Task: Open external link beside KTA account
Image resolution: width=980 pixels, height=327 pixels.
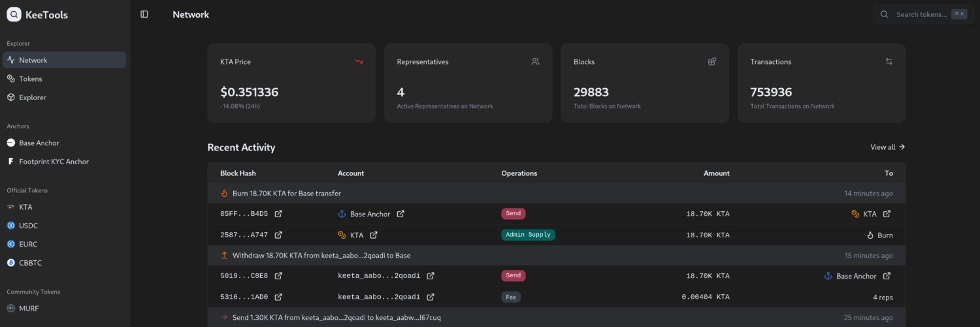Action: click(374, 235)
